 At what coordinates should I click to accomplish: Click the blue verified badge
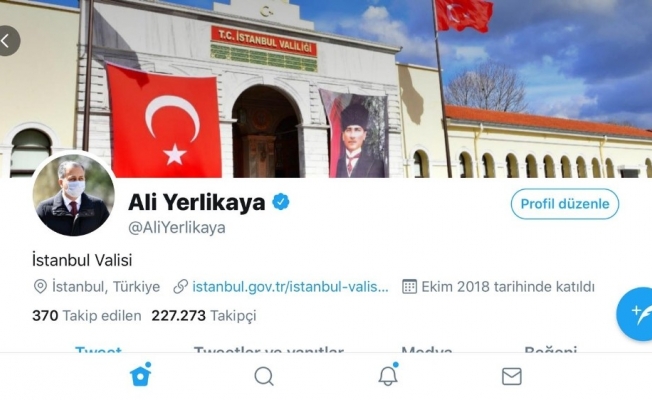(x=281, y=202)
